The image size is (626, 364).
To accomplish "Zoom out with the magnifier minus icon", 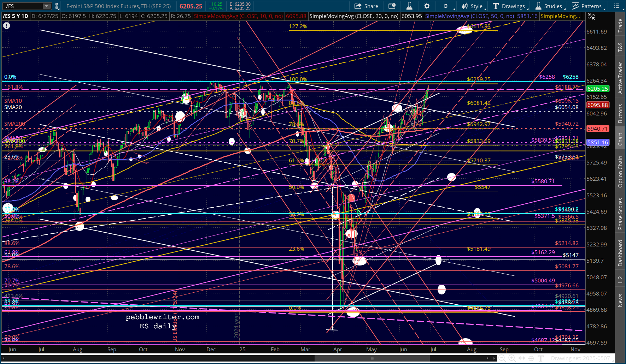I will [x=502, y=358].
